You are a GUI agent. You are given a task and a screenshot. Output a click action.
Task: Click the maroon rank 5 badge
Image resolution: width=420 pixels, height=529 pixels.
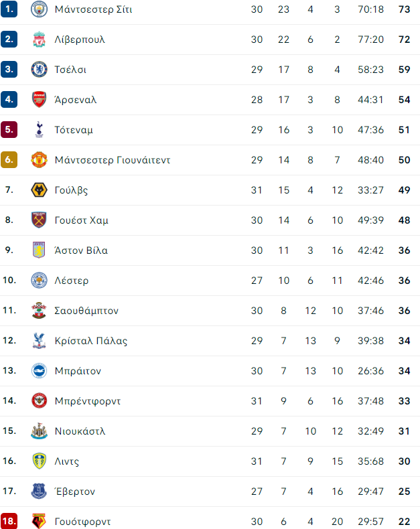point(9,130)
